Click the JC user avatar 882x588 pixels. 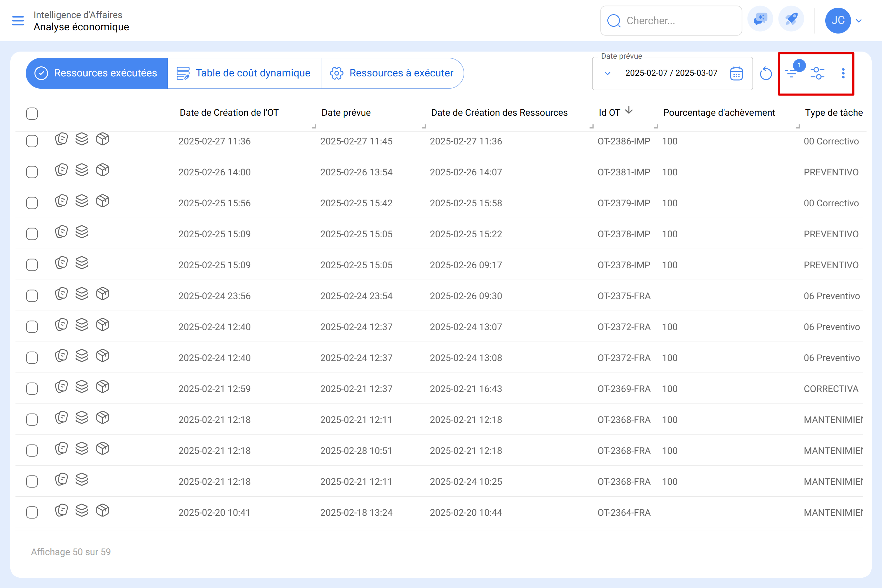coord(838,21)
